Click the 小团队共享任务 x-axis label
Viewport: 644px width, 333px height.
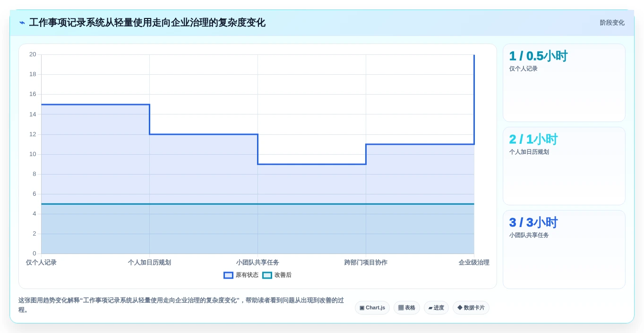258,263
